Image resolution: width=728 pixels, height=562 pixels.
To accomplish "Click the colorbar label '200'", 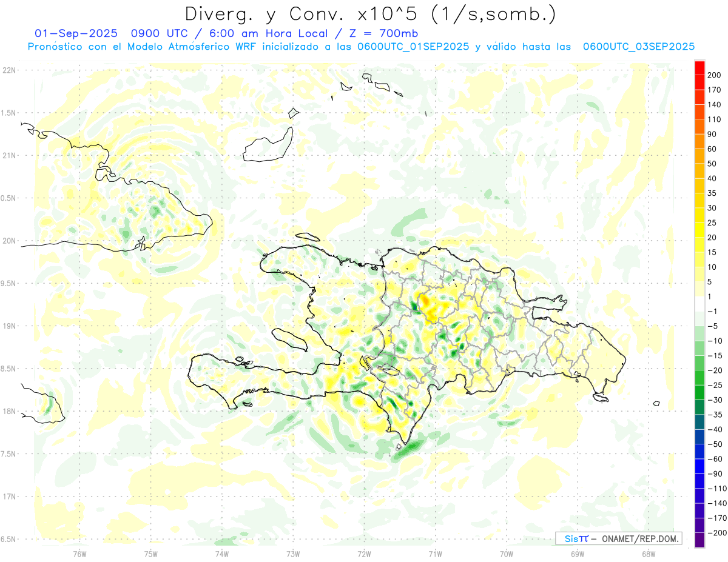I will (715, 75).
